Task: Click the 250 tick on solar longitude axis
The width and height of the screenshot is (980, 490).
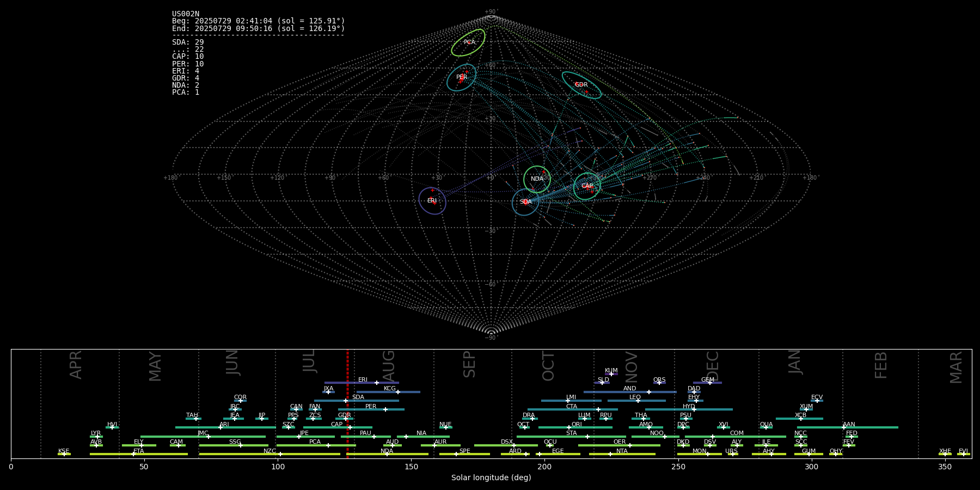Action: click(x=678, y=467)
